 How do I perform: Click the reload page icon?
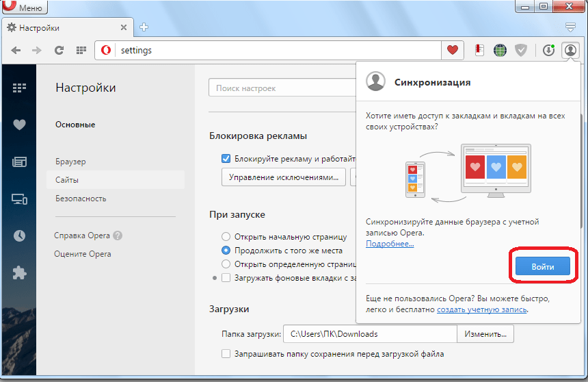click(x=59, y=50)
